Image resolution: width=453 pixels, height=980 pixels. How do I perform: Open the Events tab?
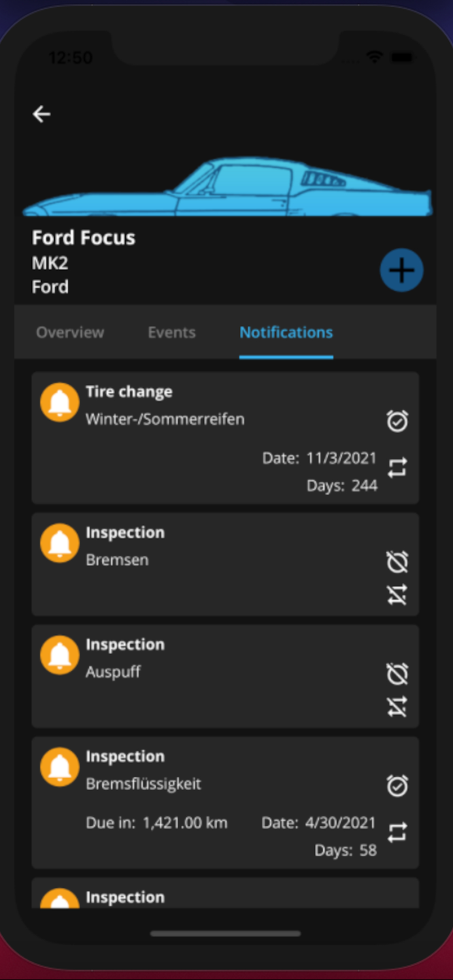[171, 333]
